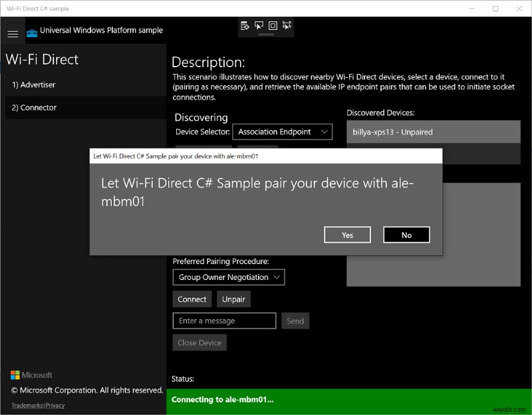Open the Privacy link

pos(55,405)
